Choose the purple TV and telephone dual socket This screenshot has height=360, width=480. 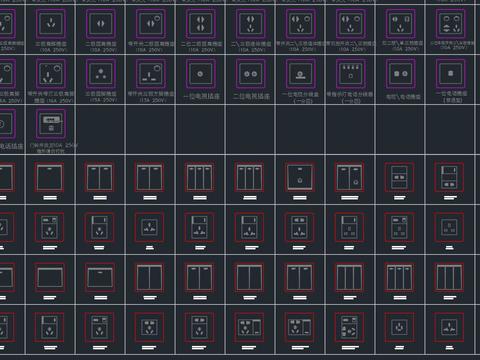[x=401, y=74]
